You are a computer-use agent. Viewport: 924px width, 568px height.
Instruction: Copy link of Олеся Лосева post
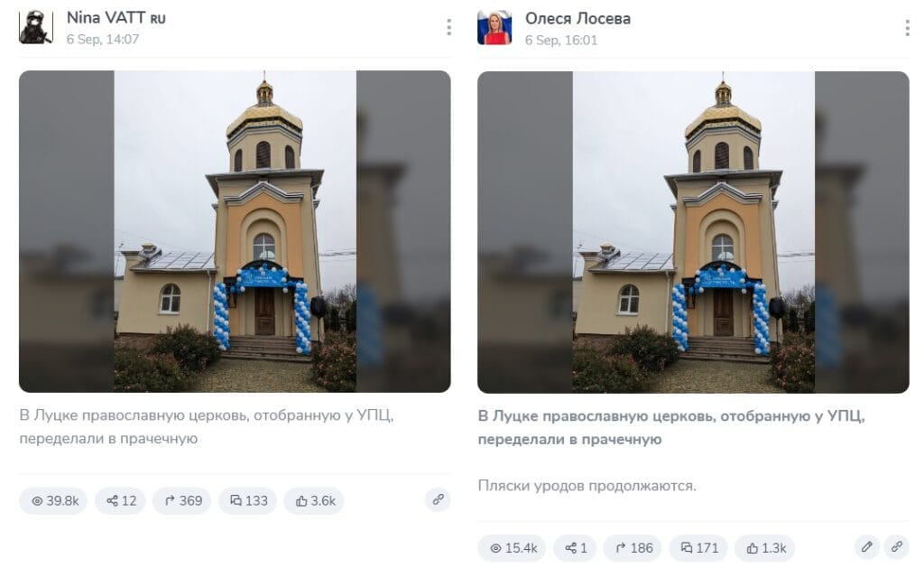point(896,546)
